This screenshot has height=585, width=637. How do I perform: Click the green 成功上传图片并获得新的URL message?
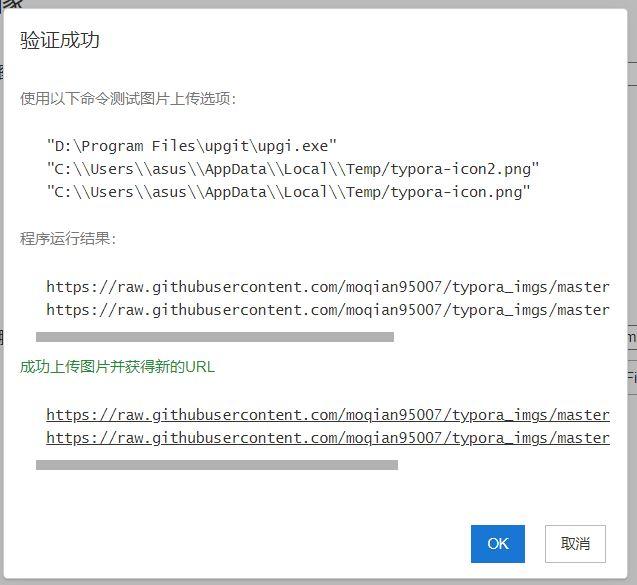pyautogui.click(x=117, y=367)
